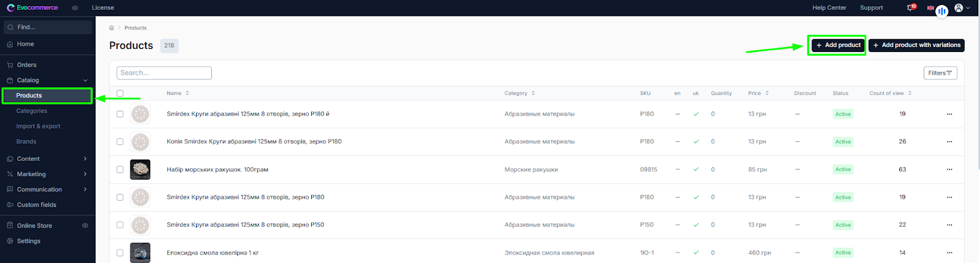Screen dimensions: 980x263
Task: Open the License menu item
Action: point(103,8)
